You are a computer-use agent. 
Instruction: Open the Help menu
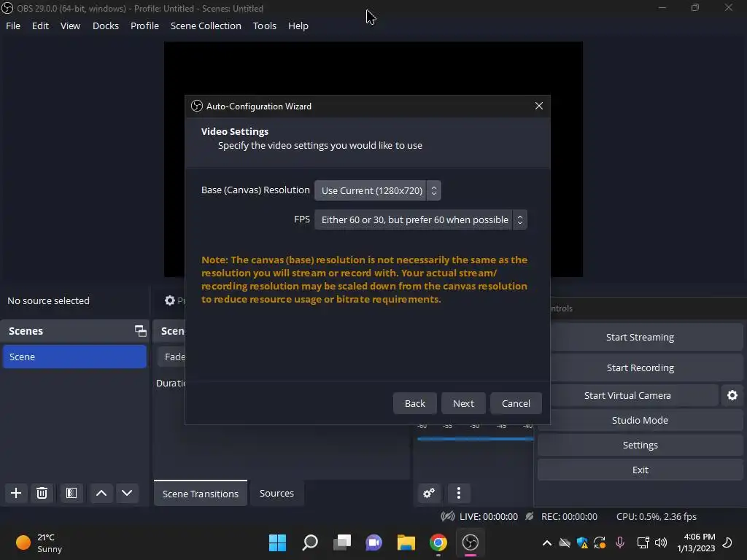point(298,26)
